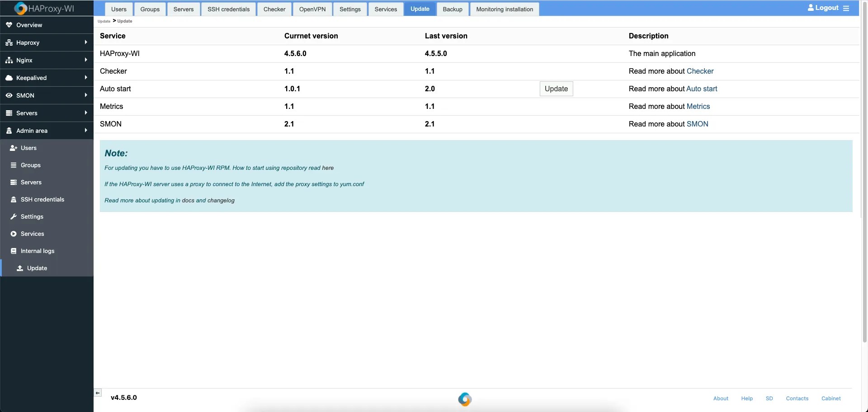Expand the Haproxy menu arrow
The image size is (868, 412).
pyautogui.click(x=86, y=42)
